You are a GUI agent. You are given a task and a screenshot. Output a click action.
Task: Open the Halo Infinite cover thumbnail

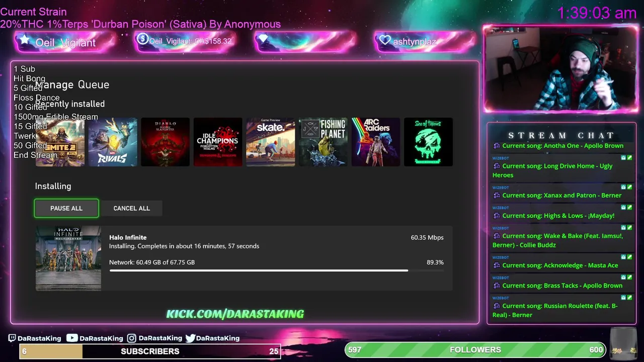[68, 258]
